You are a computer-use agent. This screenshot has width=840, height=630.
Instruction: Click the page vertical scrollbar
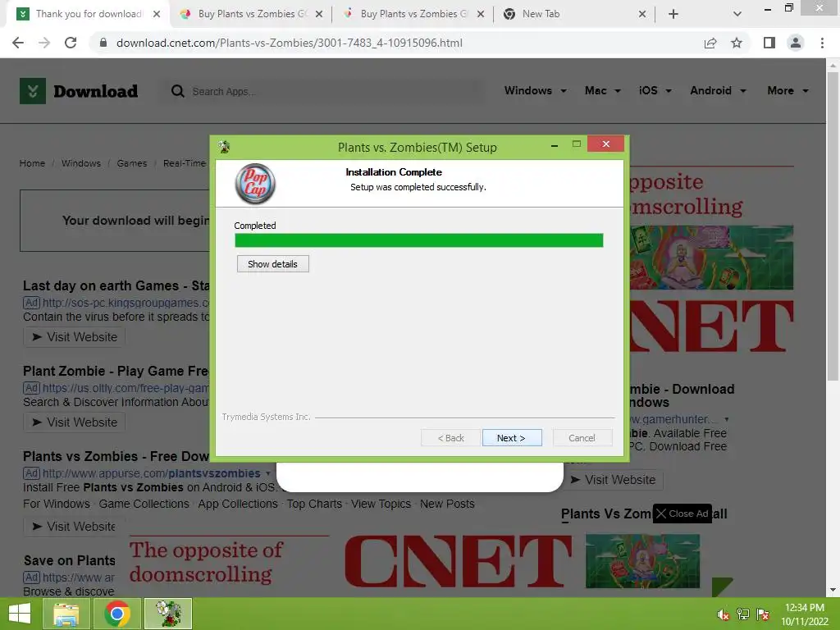tap(833, 225)
